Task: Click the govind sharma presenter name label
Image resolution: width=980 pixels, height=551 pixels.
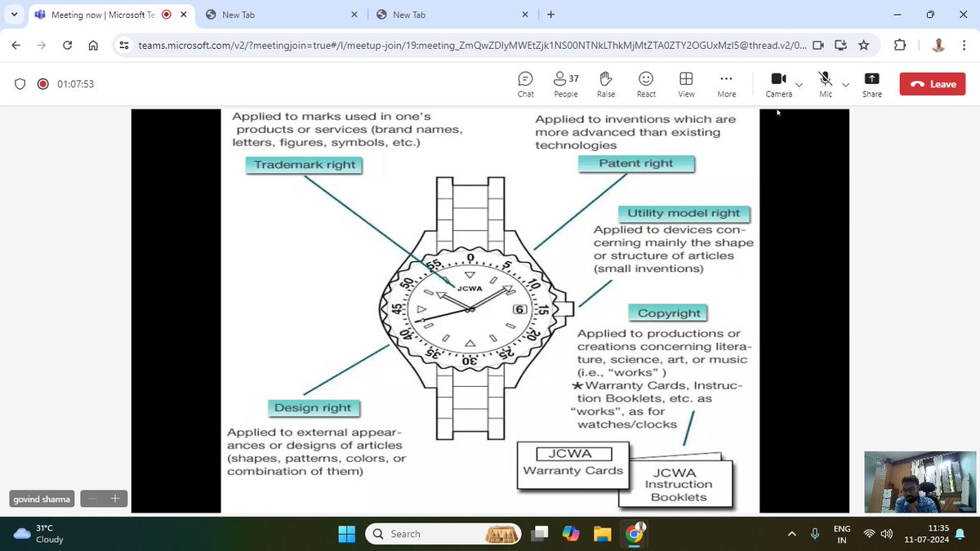Action: pyautogui.click(x=42, y=499)
